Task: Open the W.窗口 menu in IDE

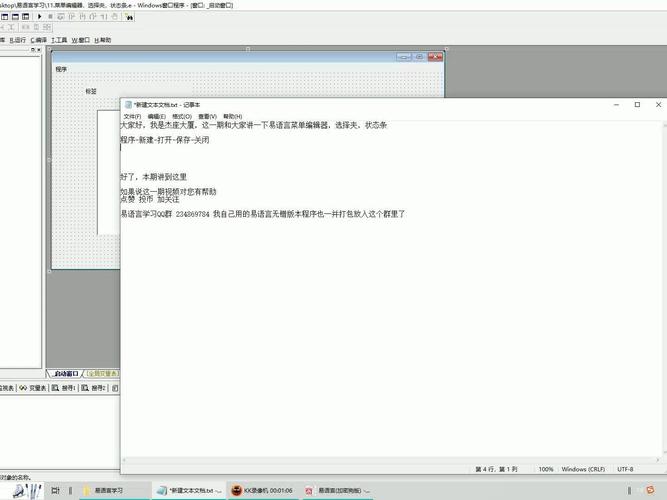Action: (80, 40)
